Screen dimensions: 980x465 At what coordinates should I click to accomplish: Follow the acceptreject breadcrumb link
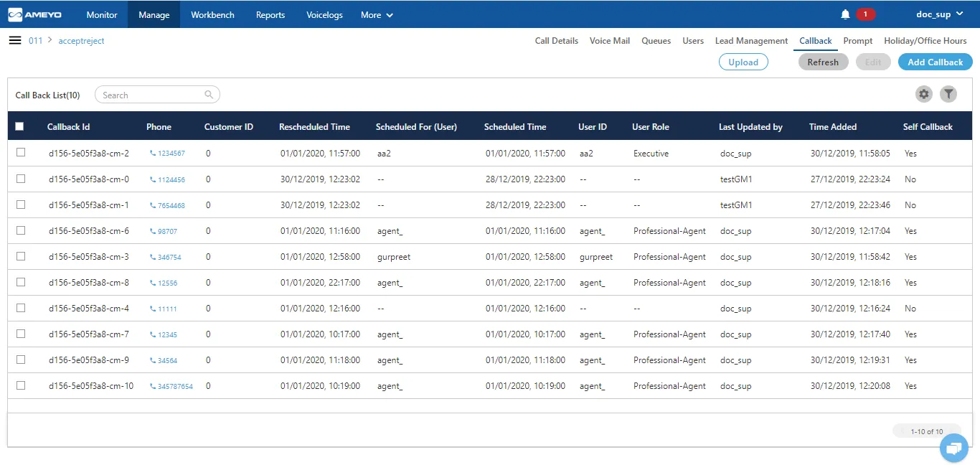81,41
